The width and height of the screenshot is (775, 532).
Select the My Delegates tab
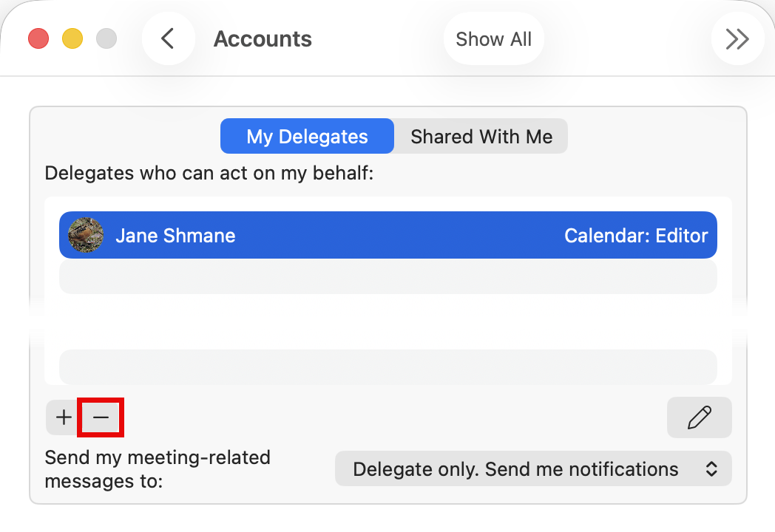[x=306, y=136]
